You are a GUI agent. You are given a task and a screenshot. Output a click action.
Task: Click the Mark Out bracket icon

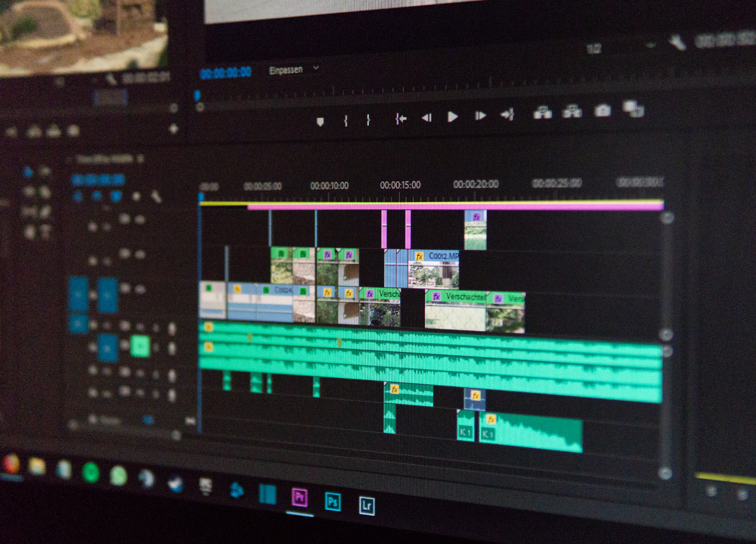click(x=368, y=120)
